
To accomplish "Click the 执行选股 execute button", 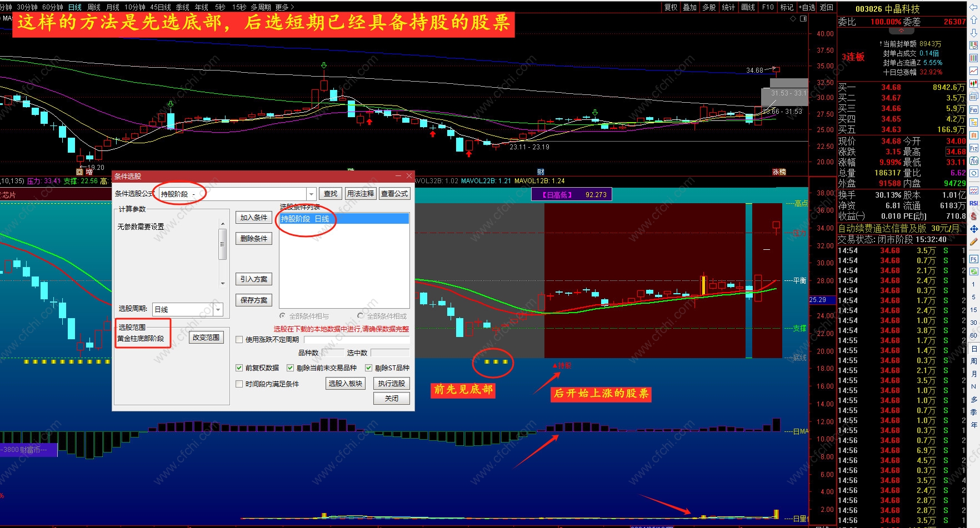I will pos(392,384).
